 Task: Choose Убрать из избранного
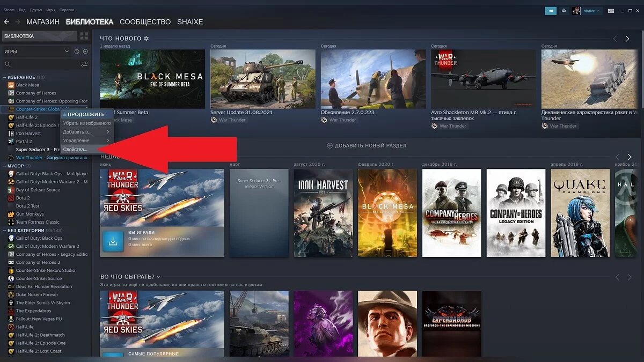coord(86,123)
